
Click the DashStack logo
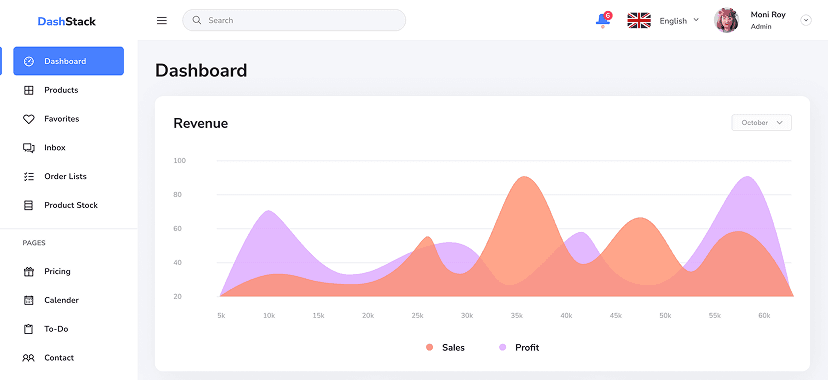(x=67, y=22)
